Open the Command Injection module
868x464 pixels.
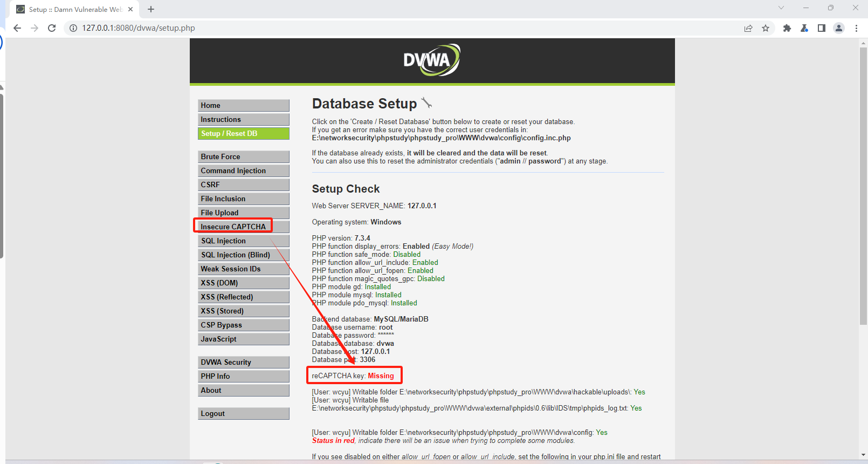[244, 170]
